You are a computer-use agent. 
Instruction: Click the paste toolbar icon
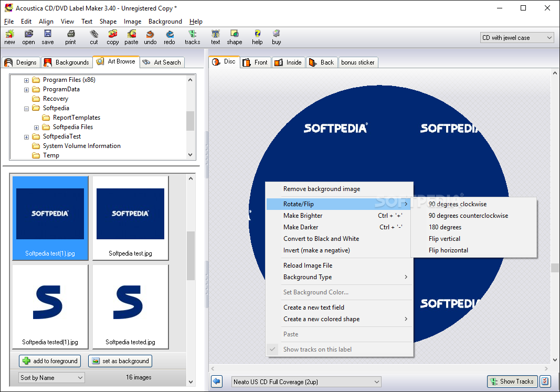coord(131,37)
